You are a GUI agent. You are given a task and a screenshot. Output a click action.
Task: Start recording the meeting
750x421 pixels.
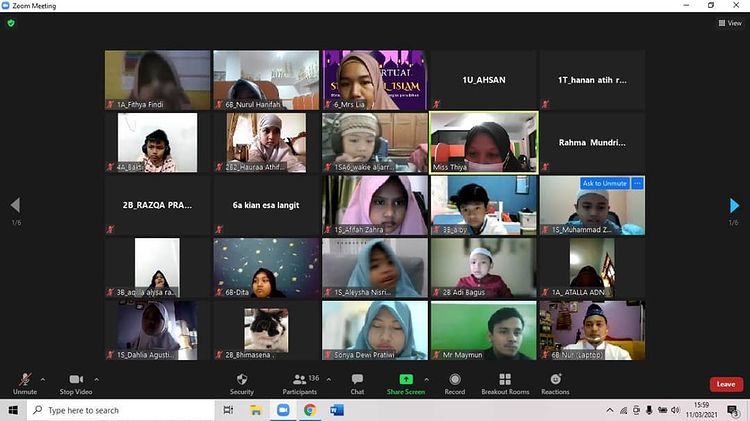pos(455,383)
